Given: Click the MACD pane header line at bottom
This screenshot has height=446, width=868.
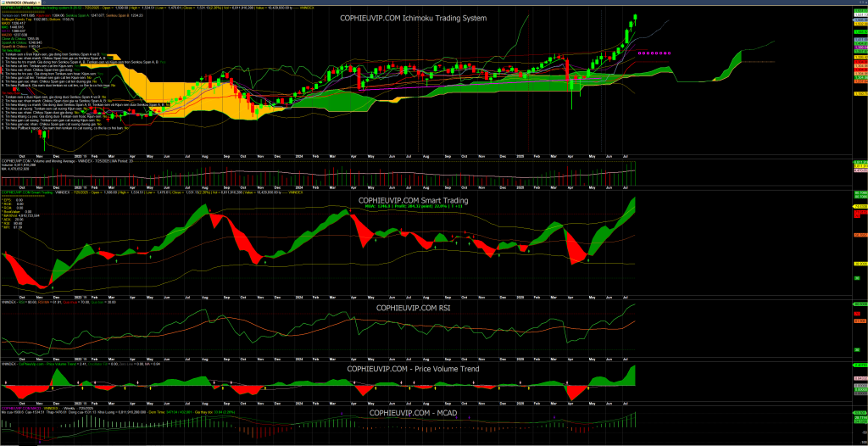Looking at the screenshot, I should click(x=47, y=409).
